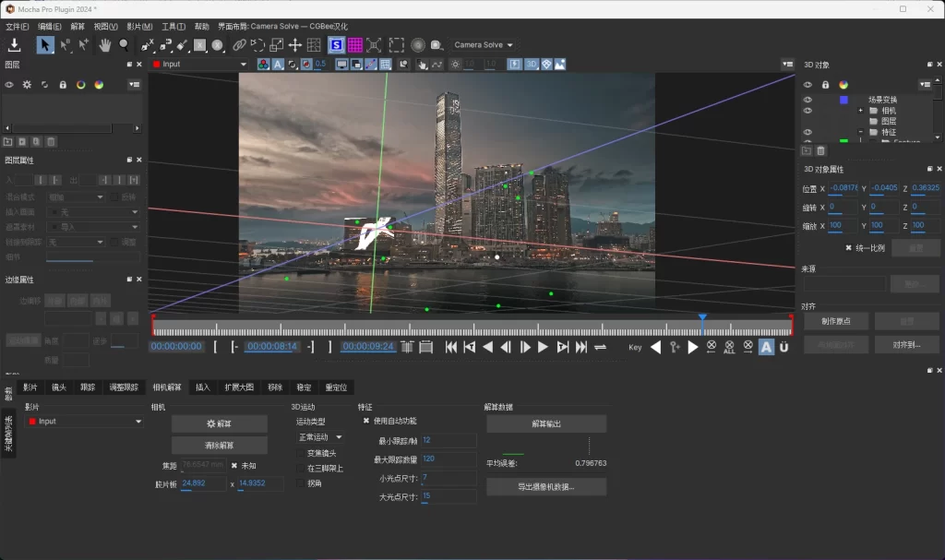This screenshot has height=560, width=945.
Task: Activate the hand pan tool
Action: pyautogui.click(x=105, y=44)
